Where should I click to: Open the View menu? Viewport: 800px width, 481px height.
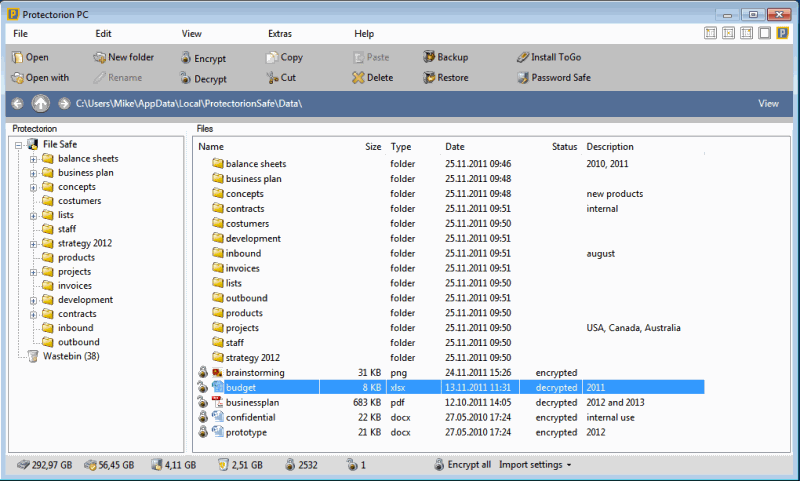point(191,34)
